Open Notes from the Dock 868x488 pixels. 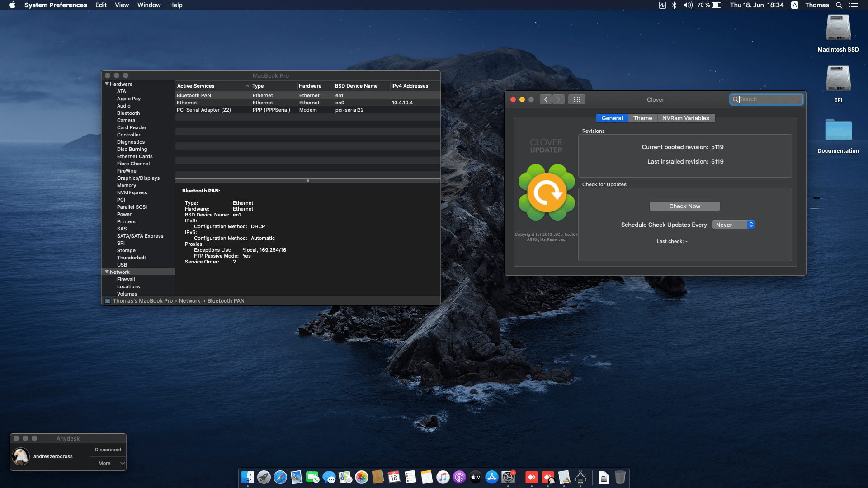point(427,477)
